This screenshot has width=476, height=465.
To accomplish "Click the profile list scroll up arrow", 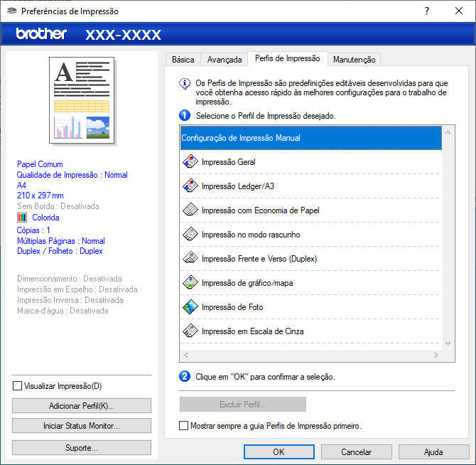I will pos(448,132).
